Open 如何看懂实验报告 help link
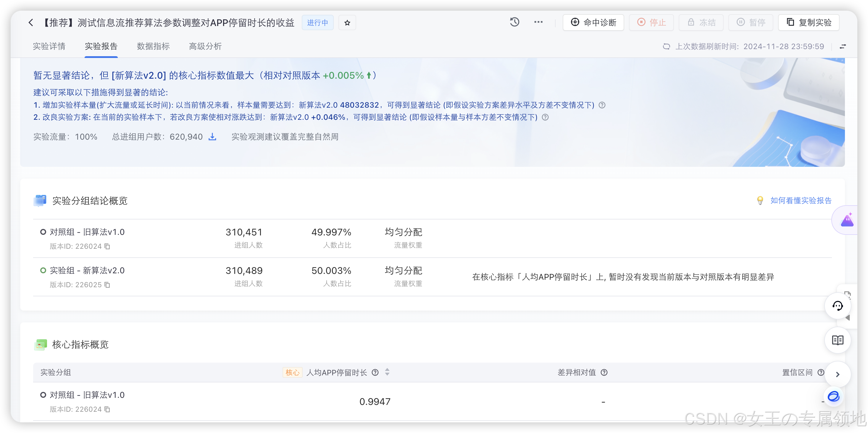Image resolution: width=868 pixels, height=433 pixels. point(801,201)
